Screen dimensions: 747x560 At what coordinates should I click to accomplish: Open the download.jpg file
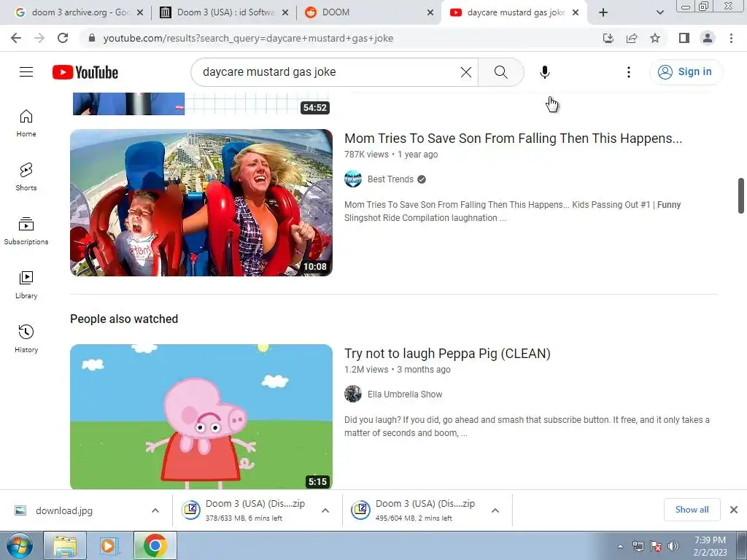coord(64,510)
